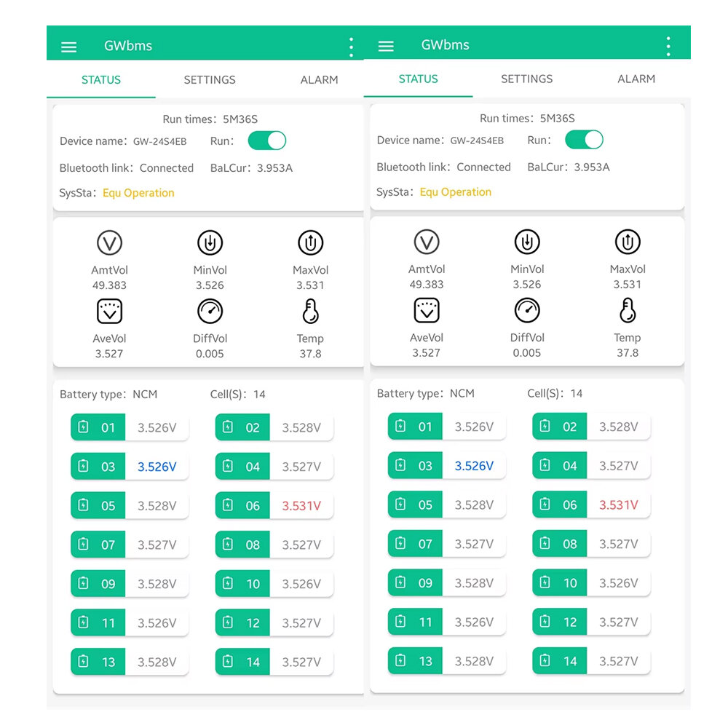This screenshot has height=728, width=728.
Task: Switch to SETTINGS tab in right screen
Action: (527, 79)
